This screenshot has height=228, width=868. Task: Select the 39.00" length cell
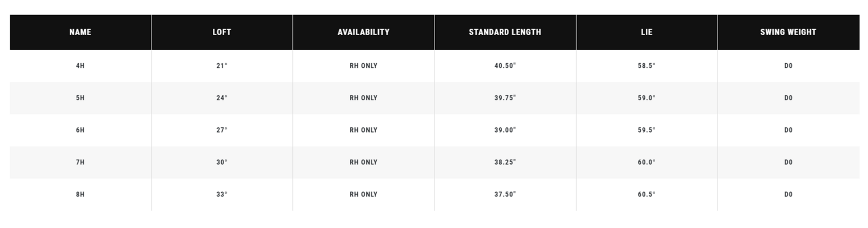click(x=505, y=130)
